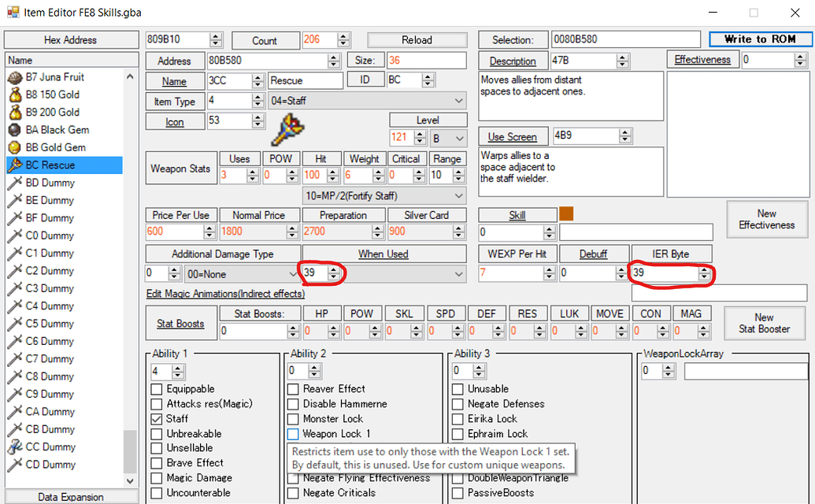815x504 pixels.
Task: Open the Description link button
Action: [513, 61]
